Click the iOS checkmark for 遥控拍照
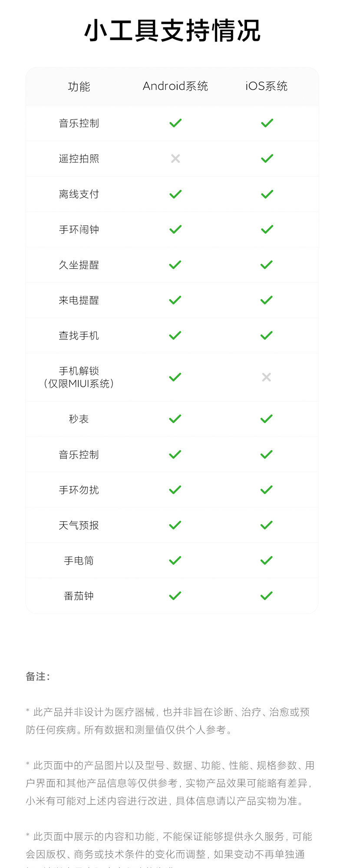Screen dimensions: 343x868 [267, 158]
